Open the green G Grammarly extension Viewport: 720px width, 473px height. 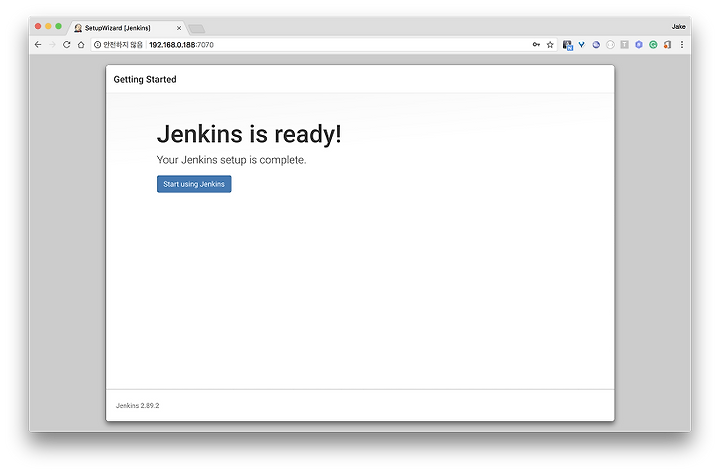point(653,45)
